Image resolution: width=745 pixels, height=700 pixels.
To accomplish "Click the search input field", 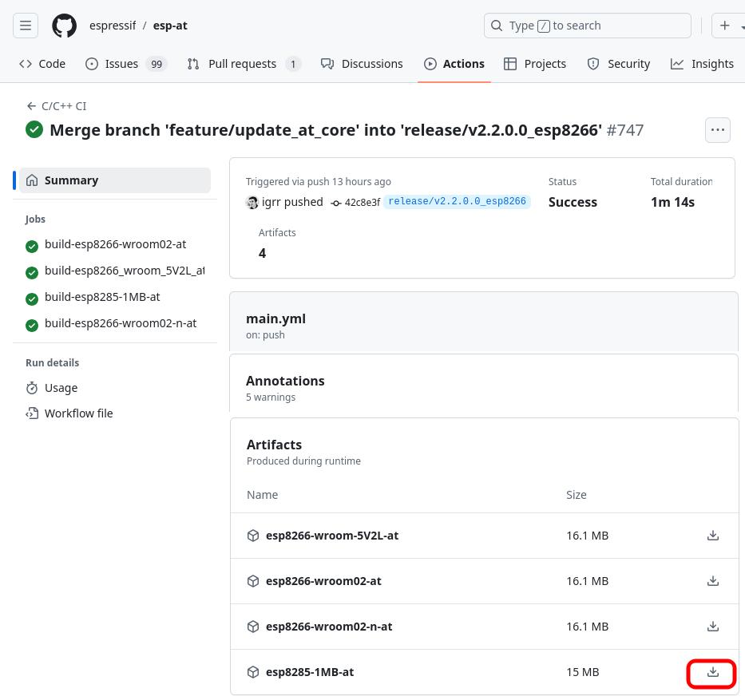I will tap(587, 26).
